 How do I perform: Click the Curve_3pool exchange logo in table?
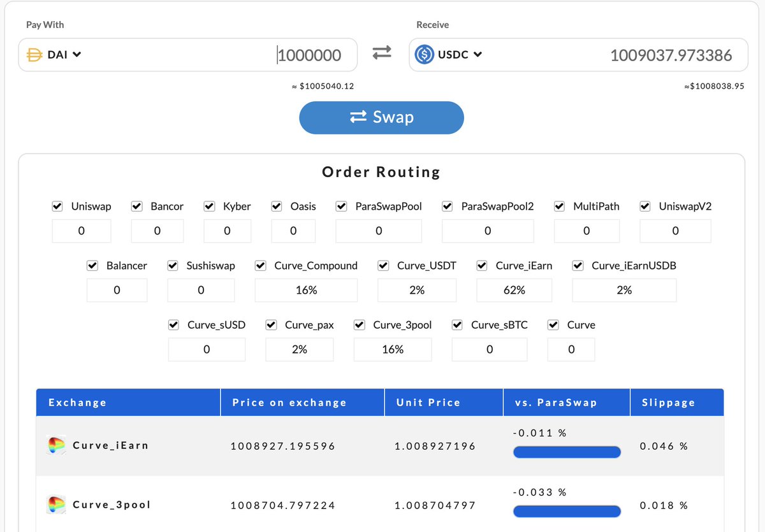(x=57, y=505)
